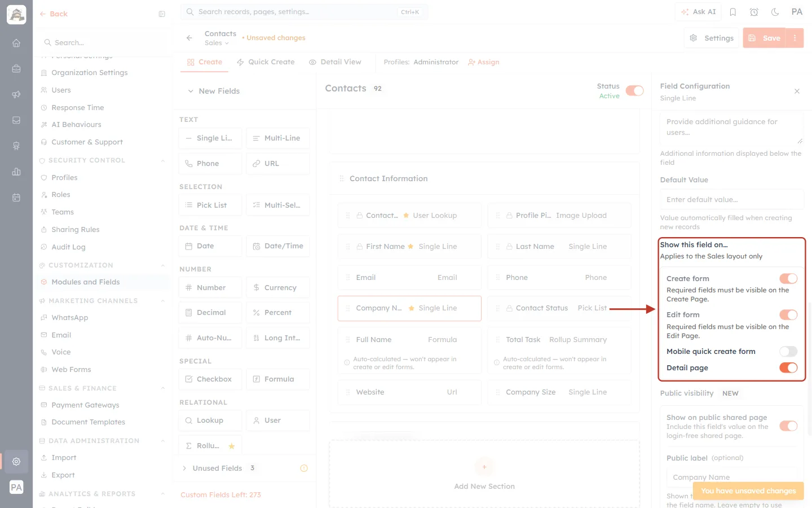Open the alarm clock reminders icon
The height and width of the screenshot is (508, 812).
[x=754, y=12]
